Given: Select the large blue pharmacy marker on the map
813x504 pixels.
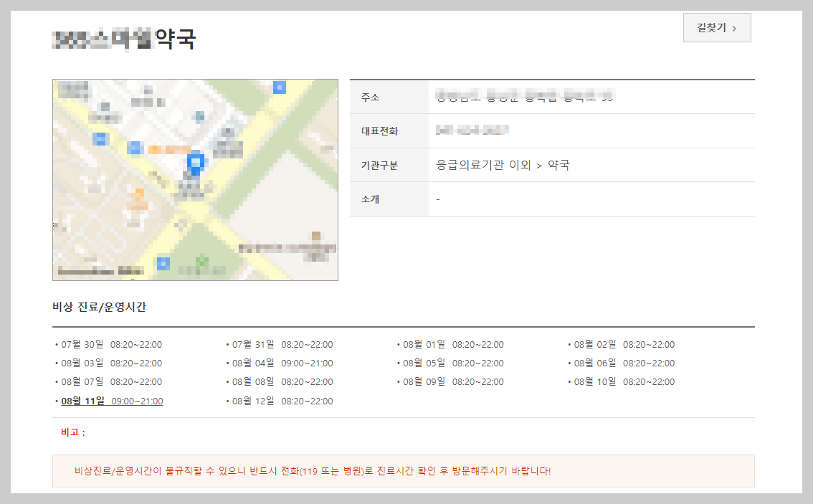Looking at the screenshot, I should click(x=195, y=163).
